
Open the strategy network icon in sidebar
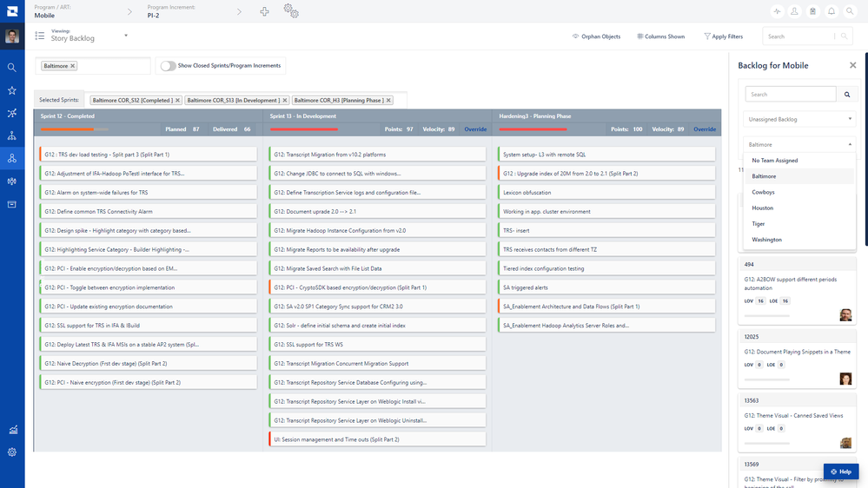tap(12, 113)
